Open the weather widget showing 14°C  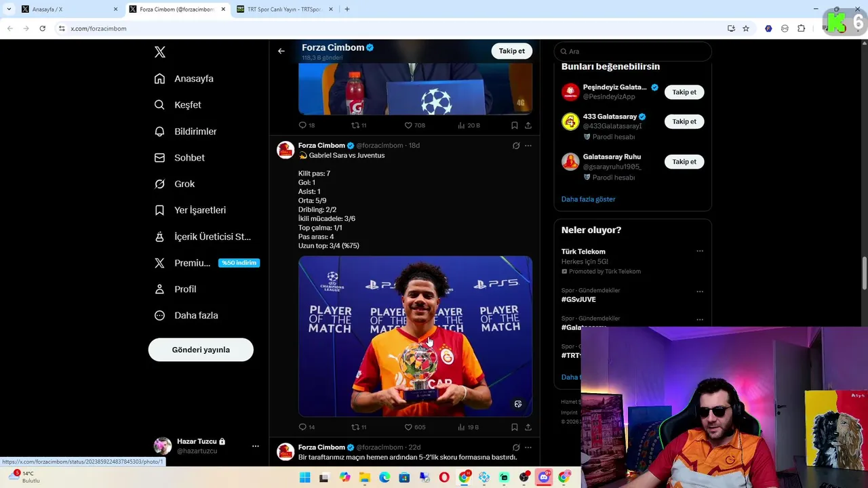pyautogui.click(x=23, y=477)
